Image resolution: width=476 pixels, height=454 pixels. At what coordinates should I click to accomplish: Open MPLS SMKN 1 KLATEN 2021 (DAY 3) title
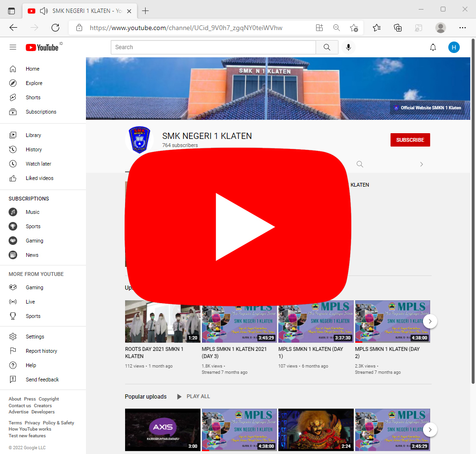coord(234,353)
